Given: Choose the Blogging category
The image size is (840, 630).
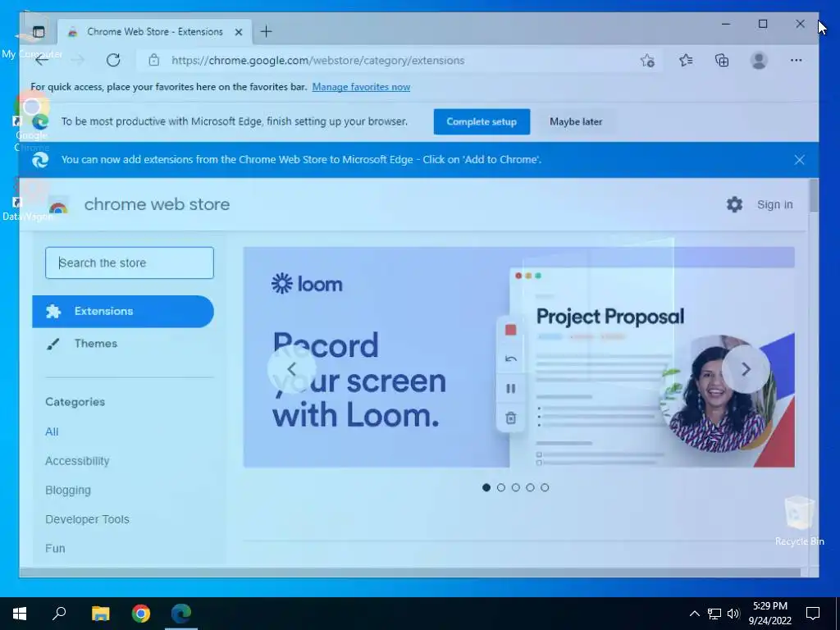Looking at the screenshot, I should (68, 491).
